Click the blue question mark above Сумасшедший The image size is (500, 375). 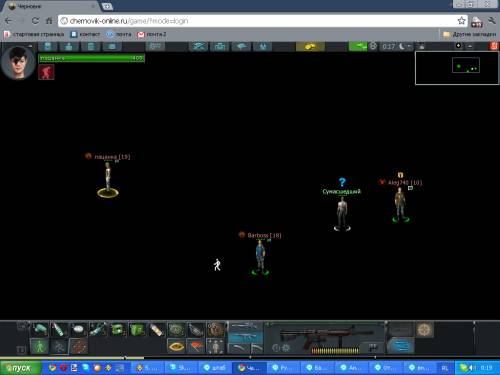(x=342, y=182)
